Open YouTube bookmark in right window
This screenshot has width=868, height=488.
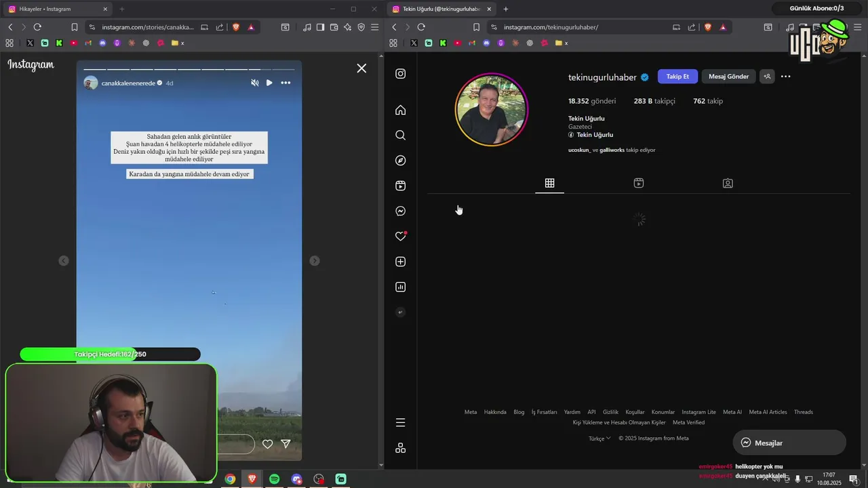click(458, 43)
